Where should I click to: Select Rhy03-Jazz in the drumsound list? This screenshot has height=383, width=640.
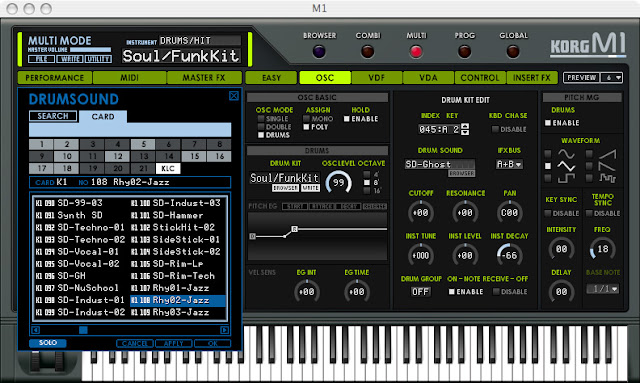click(178, 312)
